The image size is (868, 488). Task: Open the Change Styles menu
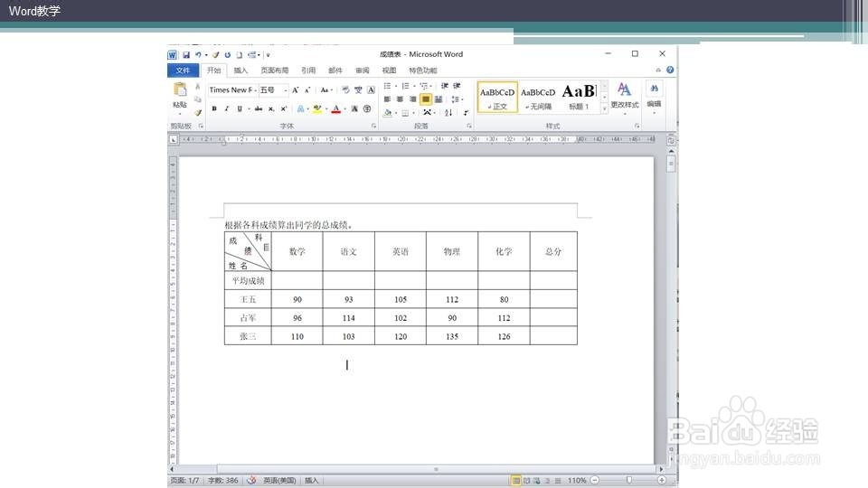click(625, 98)
